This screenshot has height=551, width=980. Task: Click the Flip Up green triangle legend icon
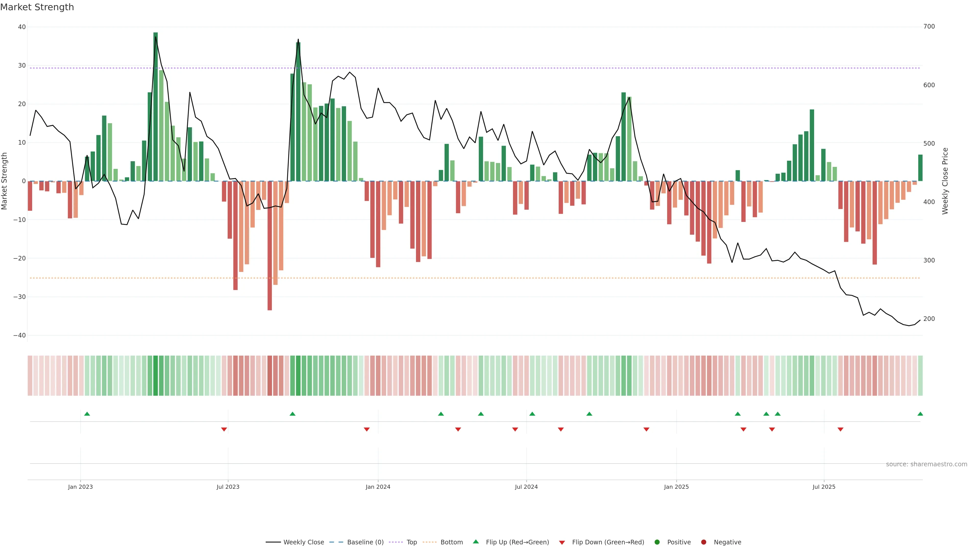[475, 542]
